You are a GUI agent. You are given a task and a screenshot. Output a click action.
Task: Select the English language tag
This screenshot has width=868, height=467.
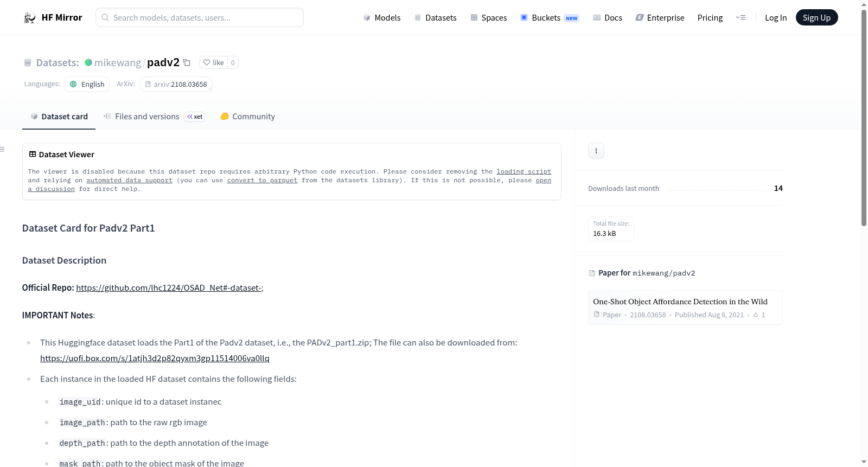(87, 84)
